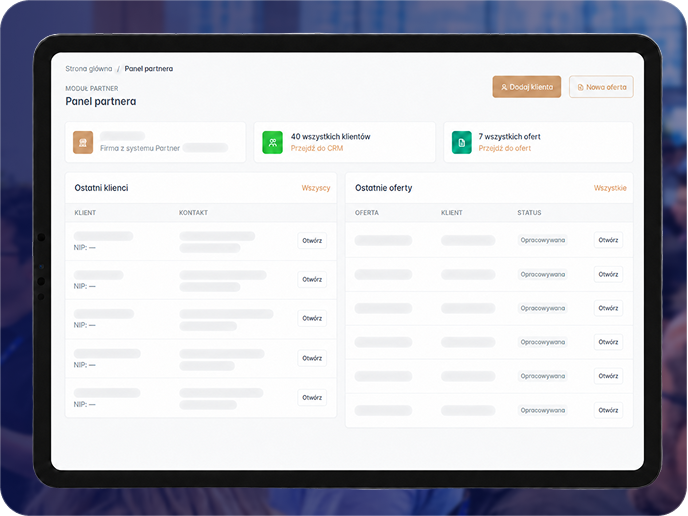Click the KLIENT header in Ostatni klienci
This screenshot has width=688, height=516.
(x=85, y=212)
